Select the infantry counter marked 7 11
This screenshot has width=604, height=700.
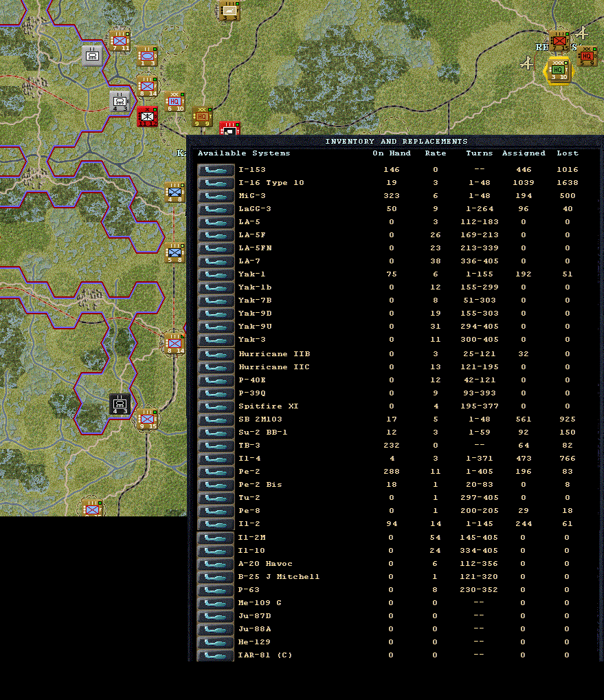(120, 41)
